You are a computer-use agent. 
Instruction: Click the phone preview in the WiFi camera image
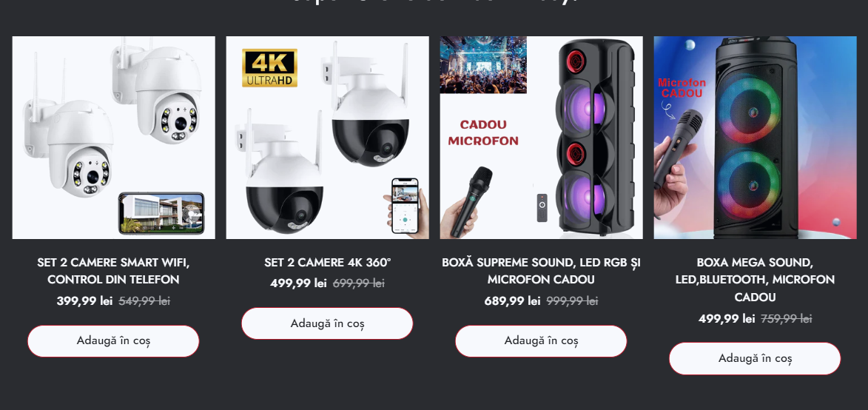161,213
